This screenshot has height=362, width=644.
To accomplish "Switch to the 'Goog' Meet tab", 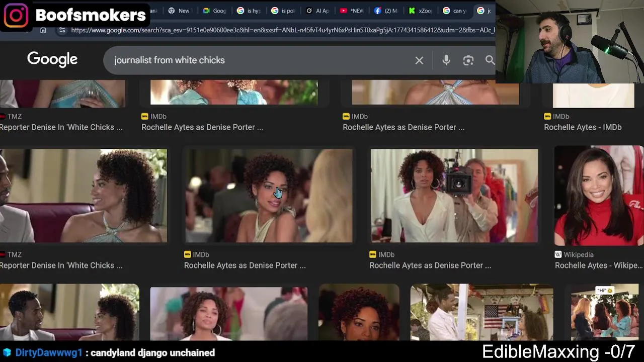I will (x=214, y=11).
